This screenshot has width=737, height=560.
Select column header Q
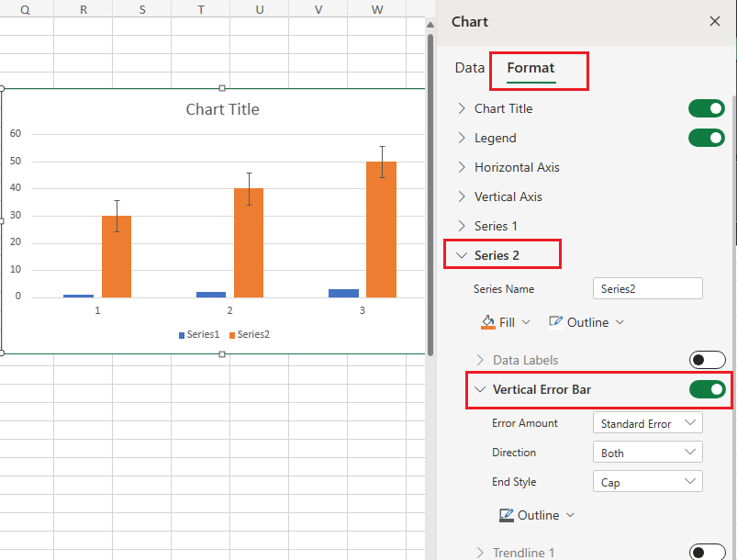click(x=25, y=9)
